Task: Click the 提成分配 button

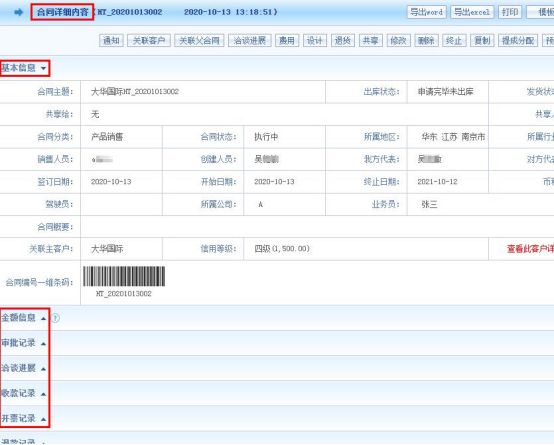Action: pos(518,40)
